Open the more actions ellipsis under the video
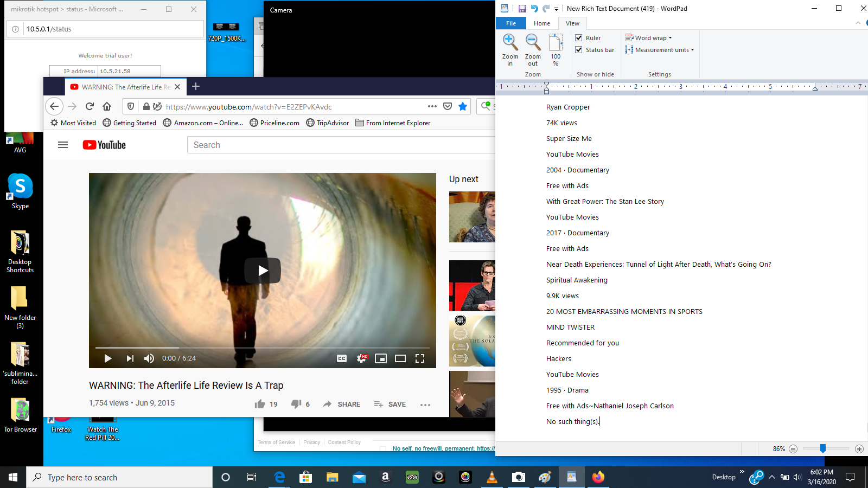Viewport: 868px width, 488px height. (x=425, y=404)
